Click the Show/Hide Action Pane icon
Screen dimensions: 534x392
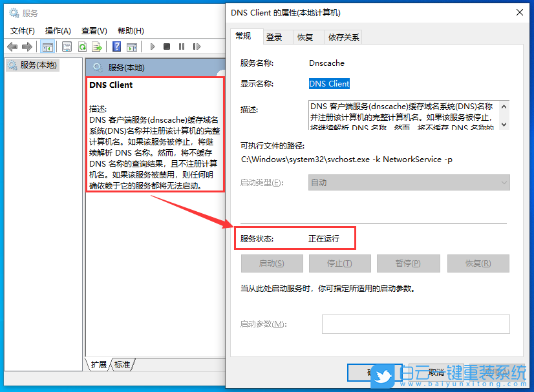(133, 46)
